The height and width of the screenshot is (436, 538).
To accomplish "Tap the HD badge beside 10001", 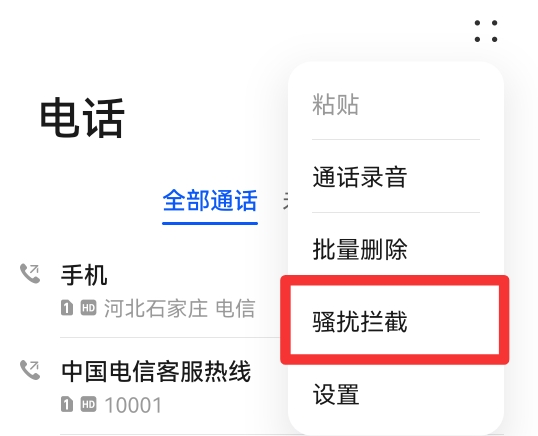I will [89, 404].
